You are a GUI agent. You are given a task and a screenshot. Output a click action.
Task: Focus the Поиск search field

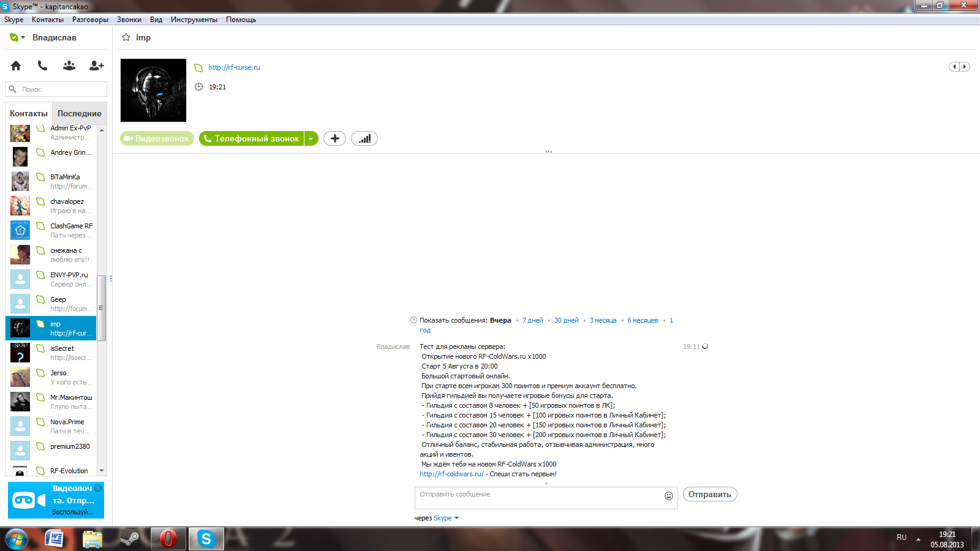point(56,89)
